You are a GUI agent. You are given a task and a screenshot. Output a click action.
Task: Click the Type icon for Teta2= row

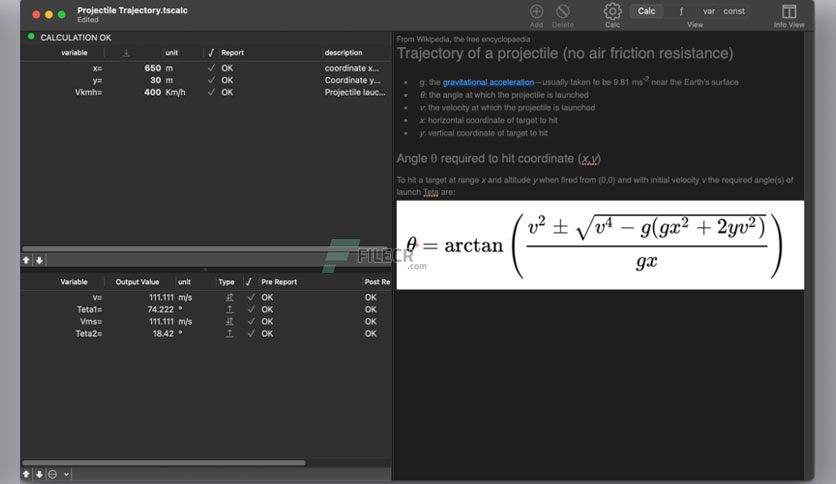tap(230, 333)
